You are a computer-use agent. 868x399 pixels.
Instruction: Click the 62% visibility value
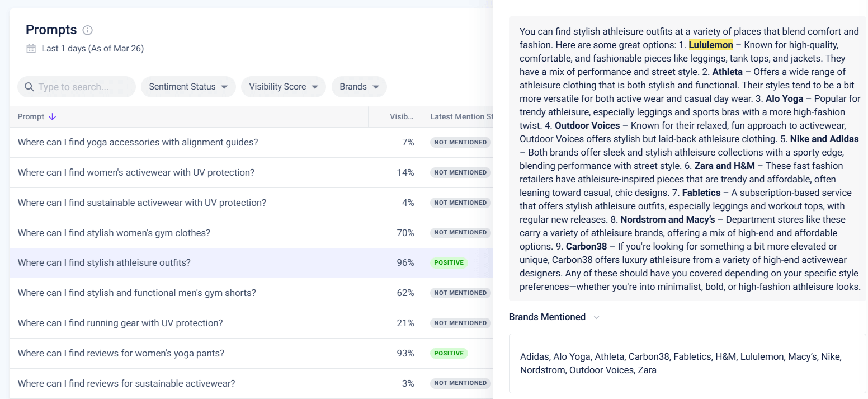[405, 293]
